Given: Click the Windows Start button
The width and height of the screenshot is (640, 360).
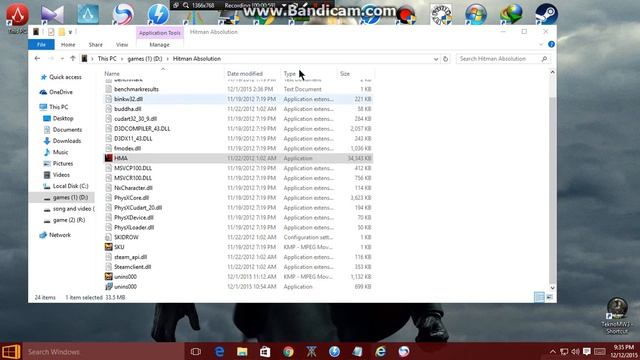Looking at the screenshot, I should [11, 351].
